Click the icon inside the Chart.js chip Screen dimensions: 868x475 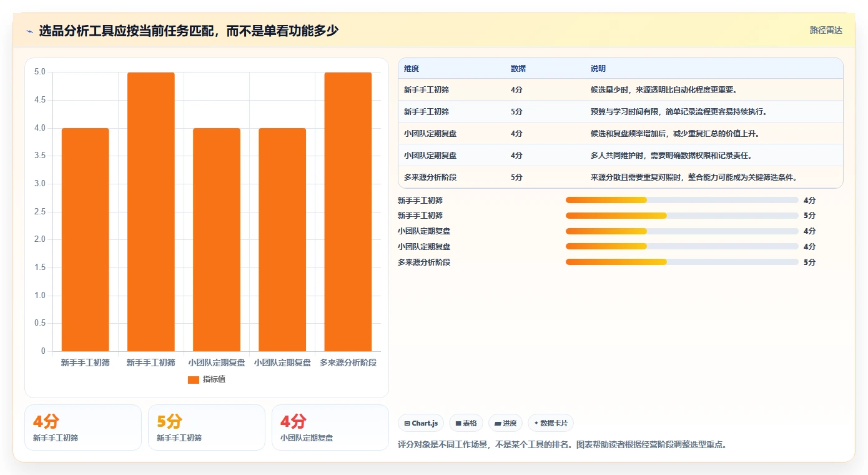(x=407, y=424)
